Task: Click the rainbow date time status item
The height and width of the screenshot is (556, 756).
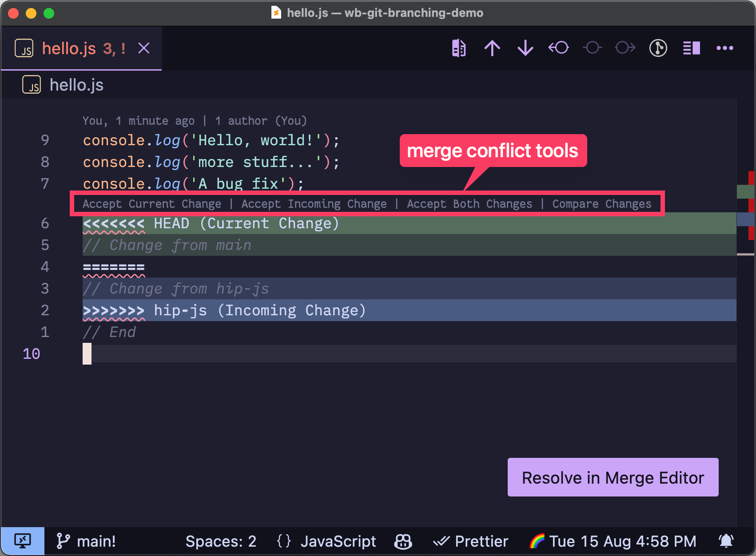Action: 613,541
